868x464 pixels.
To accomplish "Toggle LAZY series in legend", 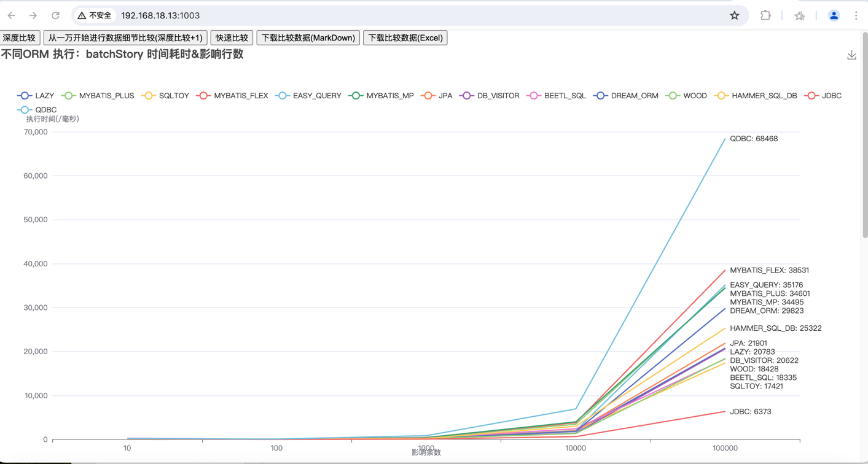I will pos(36,96).
